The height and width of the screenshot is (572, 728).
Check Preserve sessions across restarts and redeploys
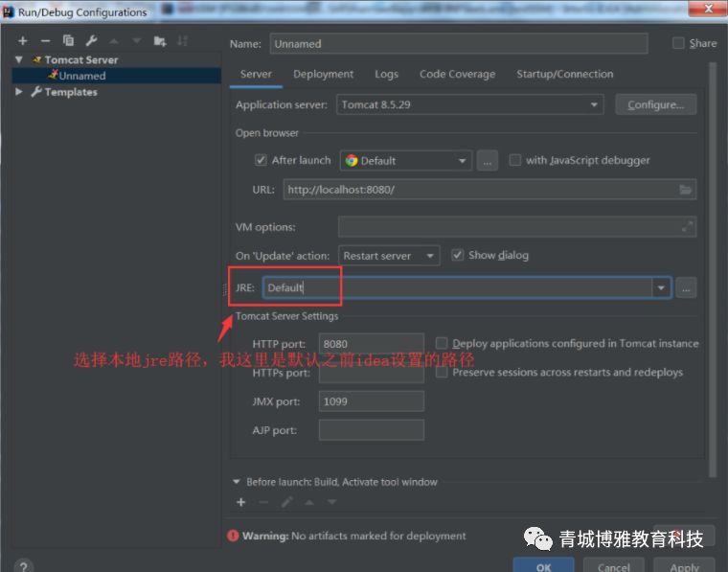442,372
